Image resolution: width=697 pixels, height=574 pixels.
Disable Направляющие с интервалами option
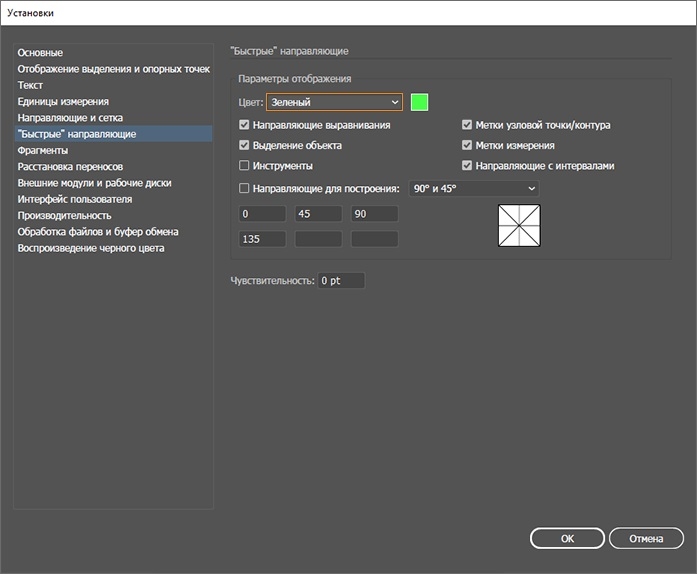[467, 166]
